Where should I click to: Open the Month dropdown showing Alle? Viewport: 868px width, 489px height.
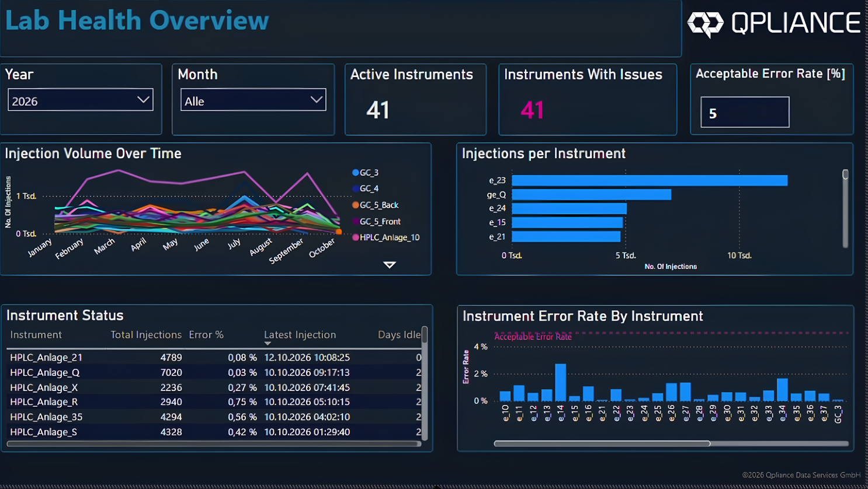click(253, 100)
